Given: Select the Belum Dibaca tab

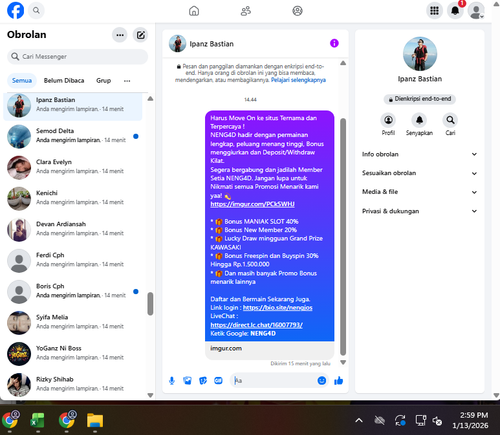Looking at the screenshot, I should tap(64, 81).
